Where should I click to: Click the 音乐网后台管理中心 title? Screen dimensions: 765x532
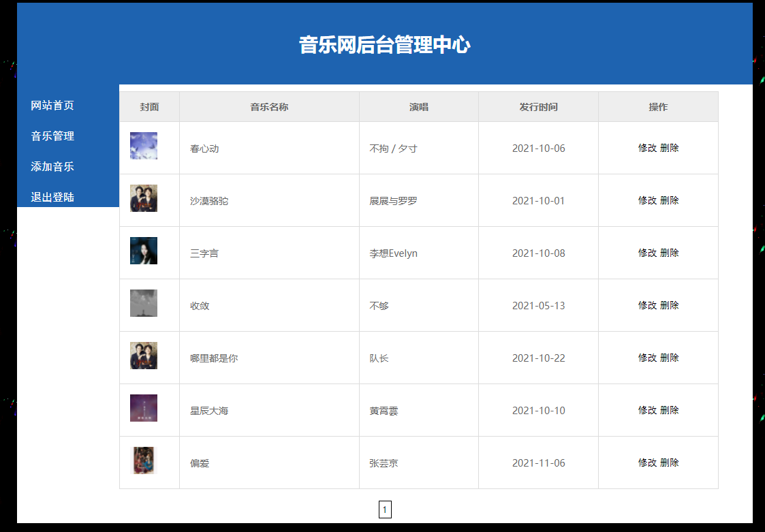384,44
